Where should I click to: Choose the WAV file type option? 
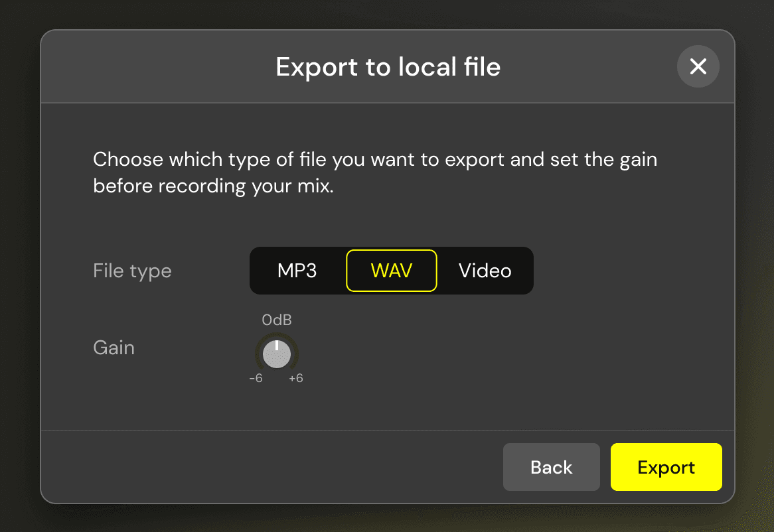click(392, 271)
